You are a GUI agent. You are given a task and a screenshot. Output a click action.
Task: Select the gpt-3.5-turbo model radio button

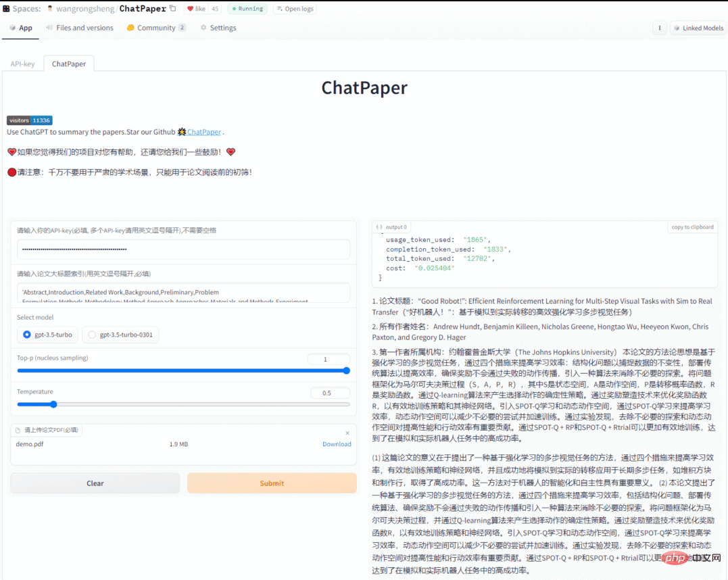tap(27, 335)
